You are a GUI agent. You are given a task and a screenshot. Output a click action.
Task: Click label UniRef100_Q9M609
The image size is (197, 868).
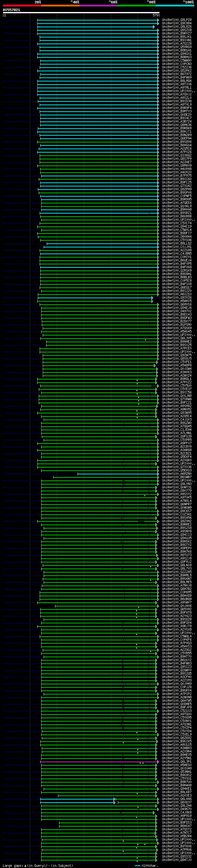pyautogui.click(x=177, y=165)
